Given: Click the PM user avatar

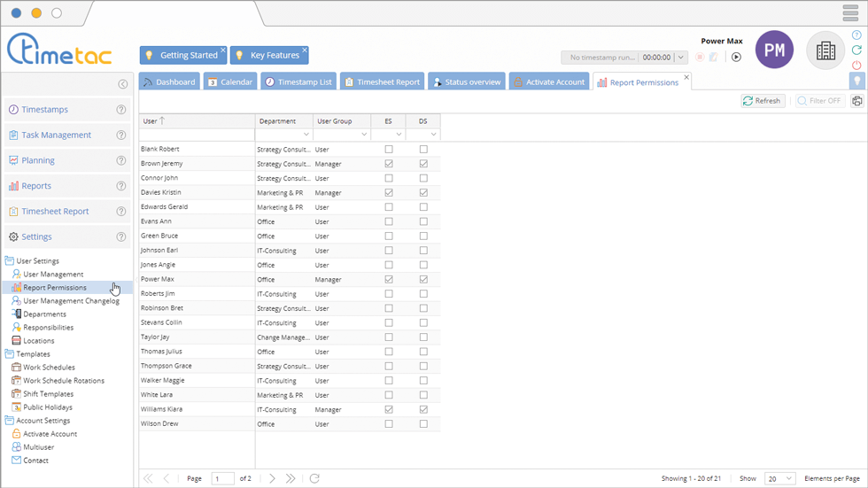Looking at the screenshot, I should 774,50.
